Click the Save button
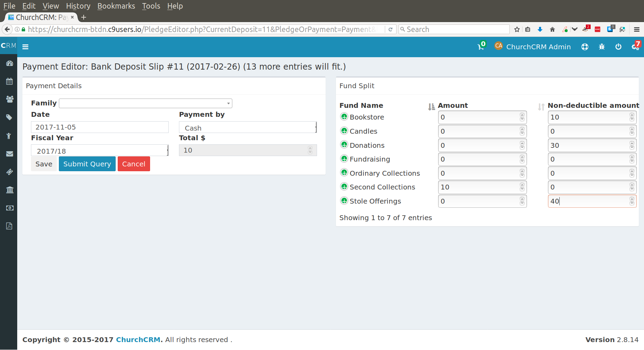This screenshot has width=644, height=350. [44, 164]
